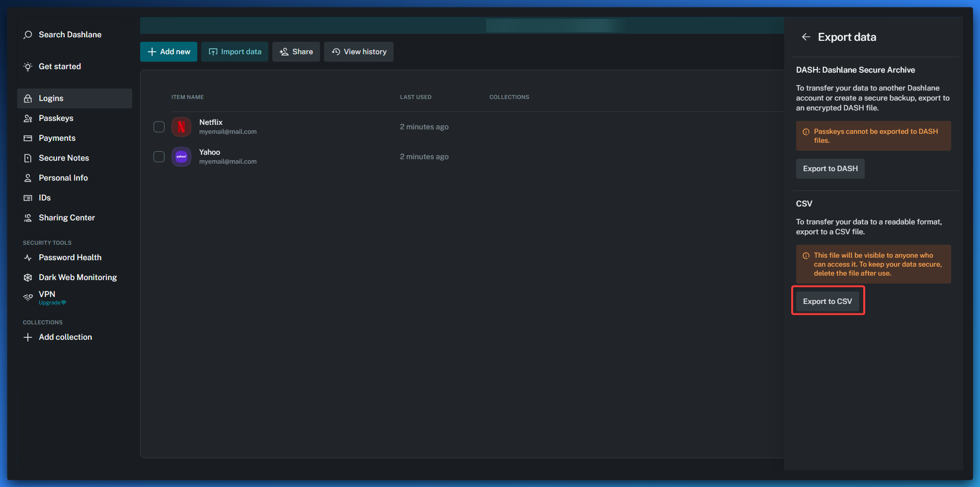
Task: Open the Password Health tool
Action: tap(70, 258)
